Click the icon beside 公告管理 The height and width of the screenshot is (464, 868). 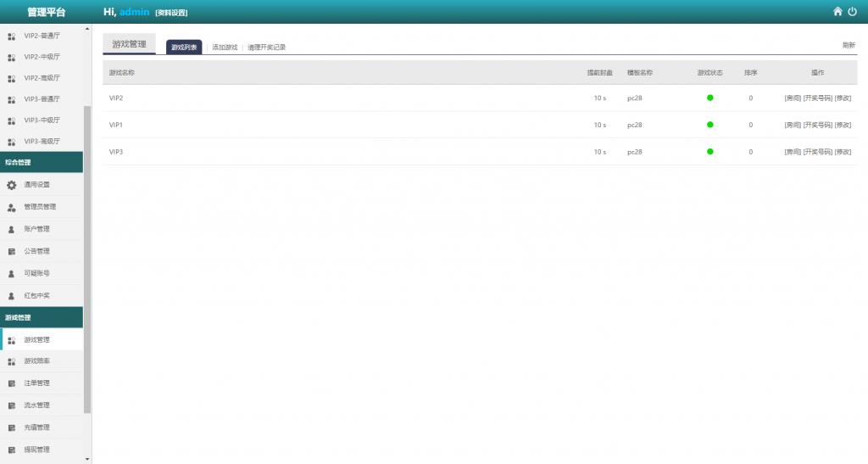[x=12, y=251]
